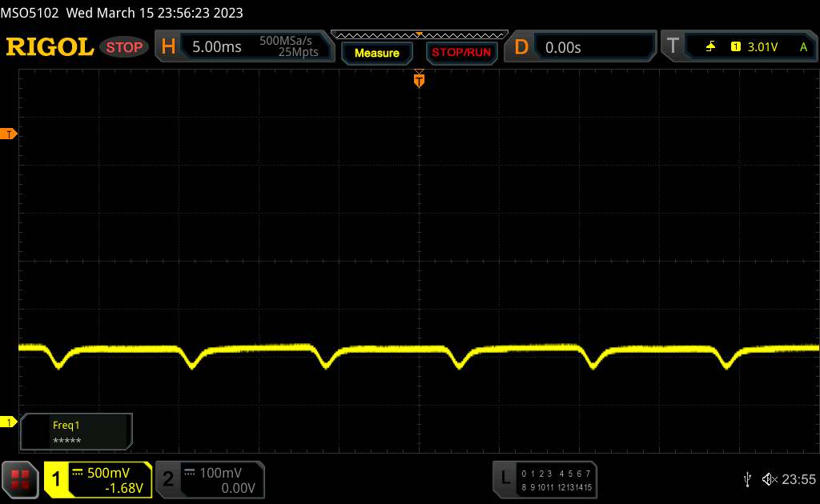
Task: Click the USB connection icon
Action: (x=748, y=479)
